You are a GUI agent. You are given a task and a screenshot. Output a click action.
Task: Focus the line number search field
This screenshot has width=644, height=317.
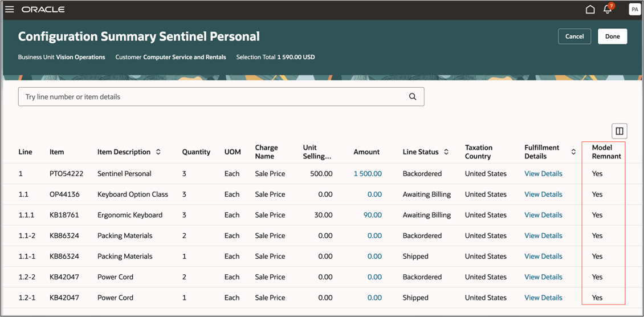pyautogui.click(x=221, y=97)
